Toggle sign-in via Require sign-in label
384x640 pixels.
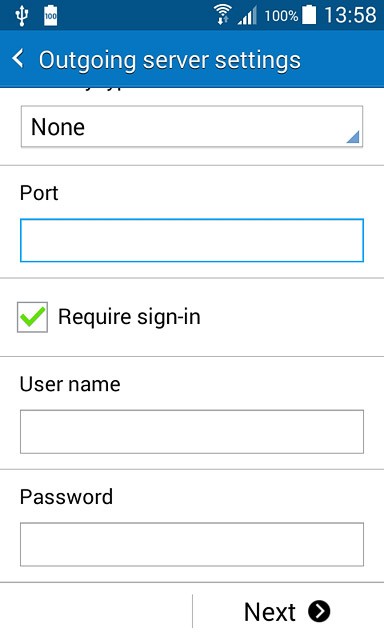(x=129, y=317)
